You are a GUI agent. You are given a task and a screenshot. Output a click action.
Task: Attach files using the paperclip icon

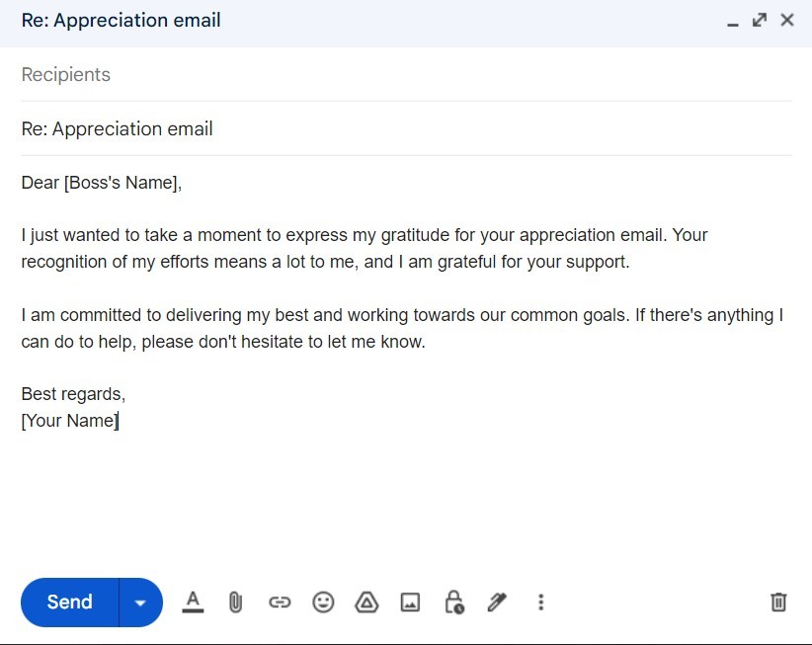236,602
